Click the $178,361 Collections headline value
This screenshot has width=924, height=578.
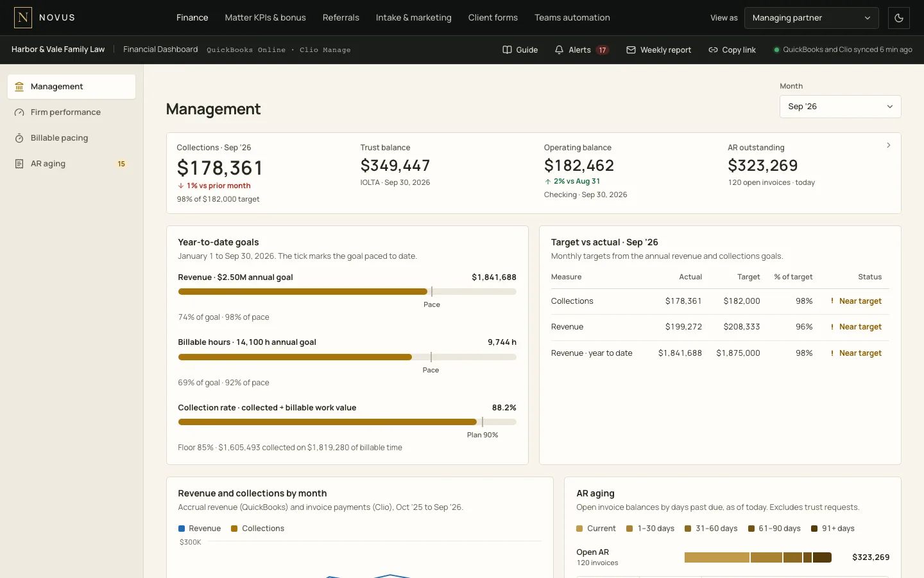(220, 168)
